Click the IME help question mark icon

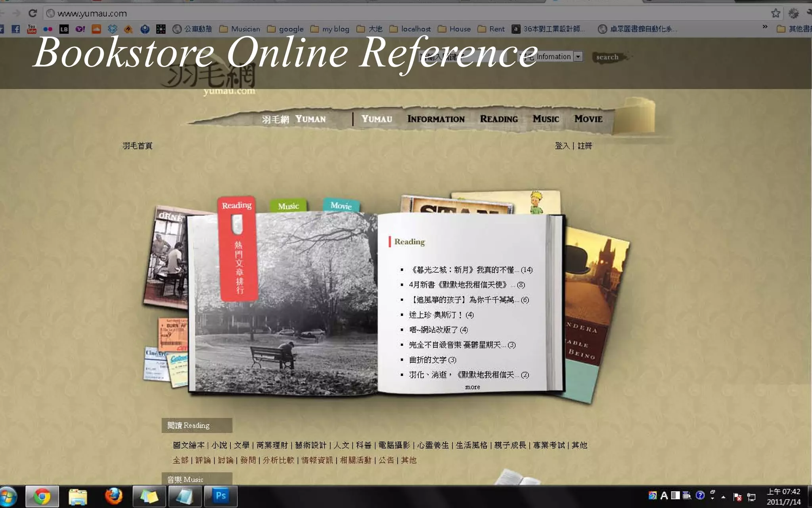(700, 495)
